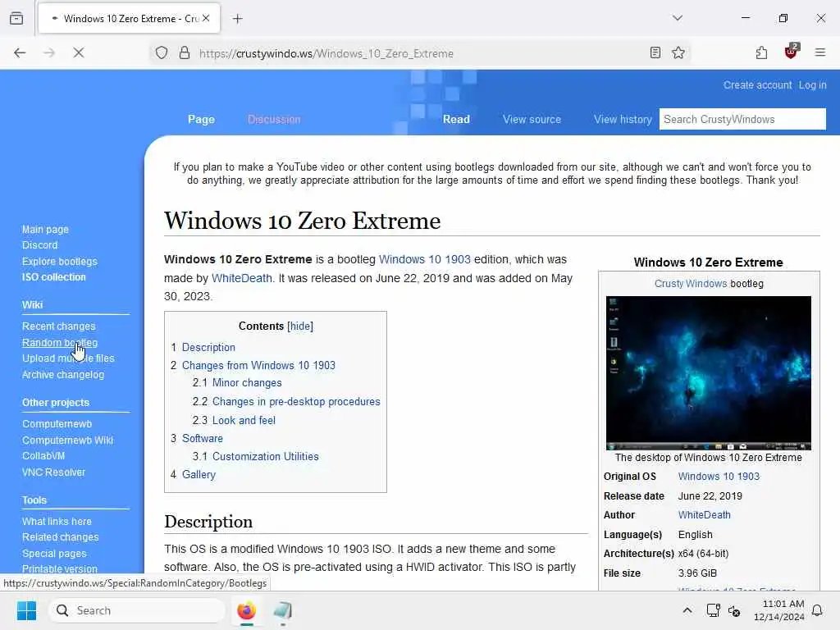The width and height of the screenshot is (840, 630).
Task: Jump to Changes from Windows 10 1903
Action: [258, 365]
